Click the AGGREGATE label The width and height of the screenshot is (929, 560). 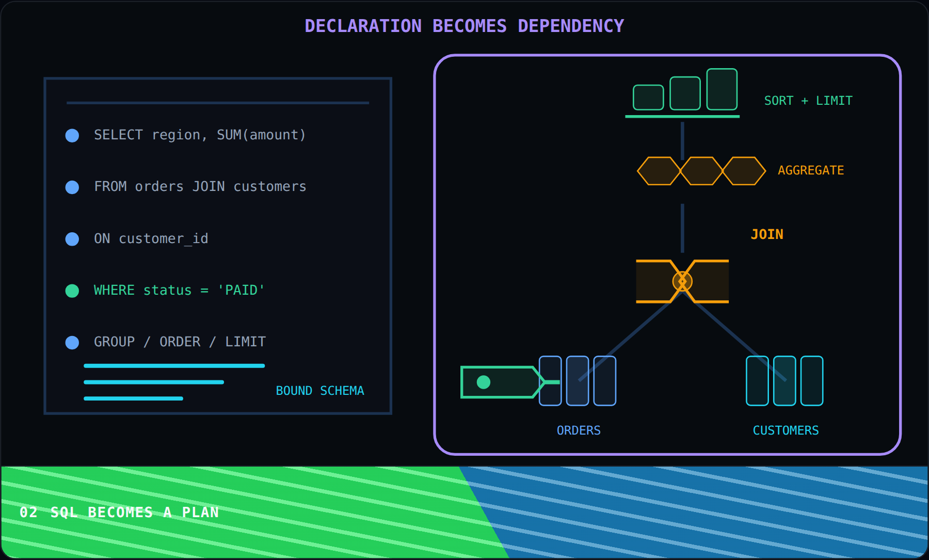pos(811,170)
